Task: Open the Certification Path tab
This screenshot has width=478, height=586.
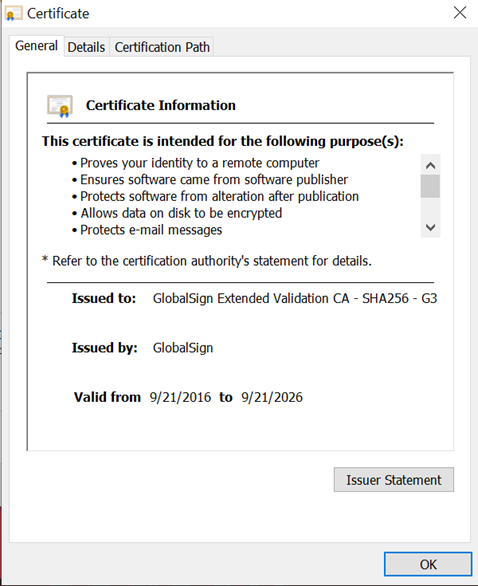Action: (x=162, y=47)
